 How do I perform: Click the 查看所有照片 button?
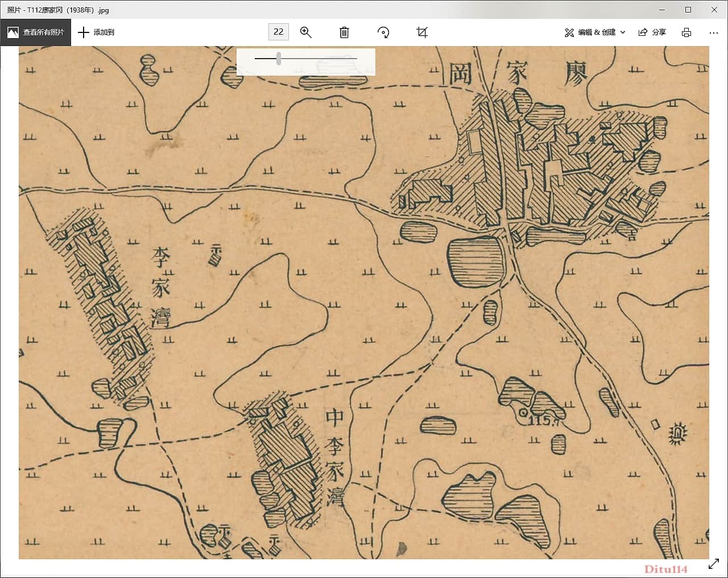tap(36, 32)
